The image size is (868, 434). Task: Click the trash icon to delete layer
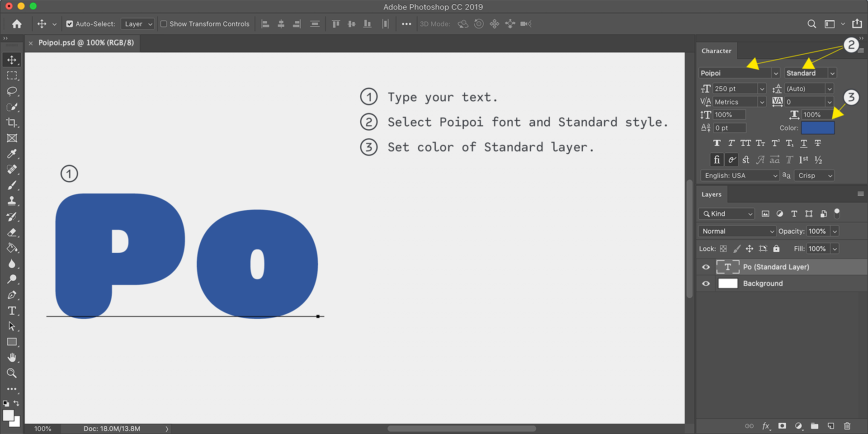847,426
